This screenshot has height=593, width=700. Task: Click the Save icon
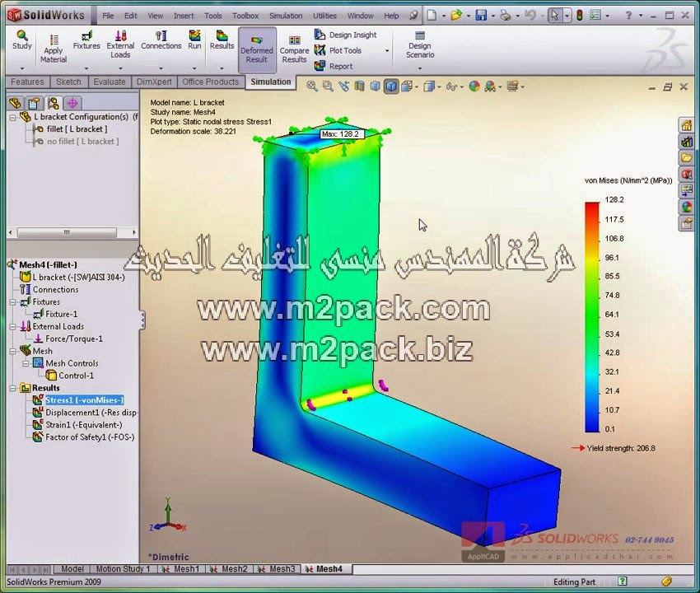click(481, 16)
